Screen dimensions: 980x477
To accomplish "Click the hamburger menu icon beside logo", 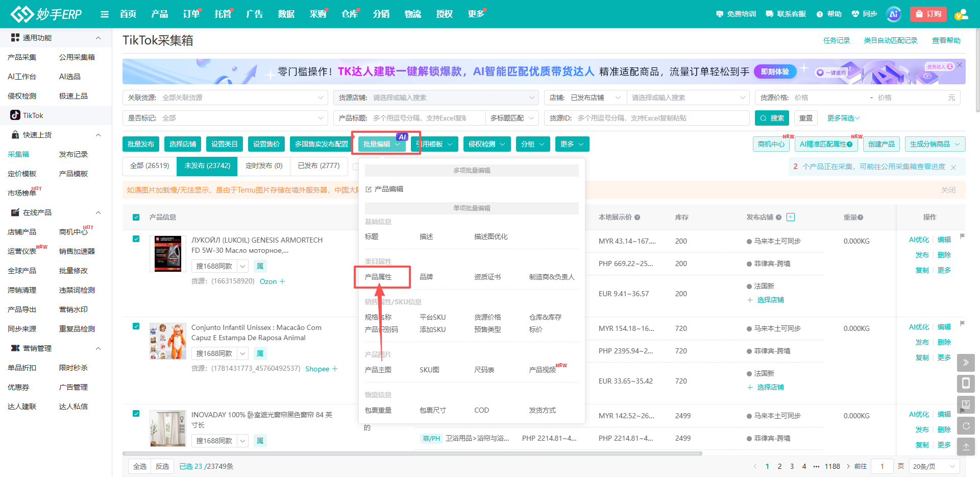I will (x=105, y=14).
